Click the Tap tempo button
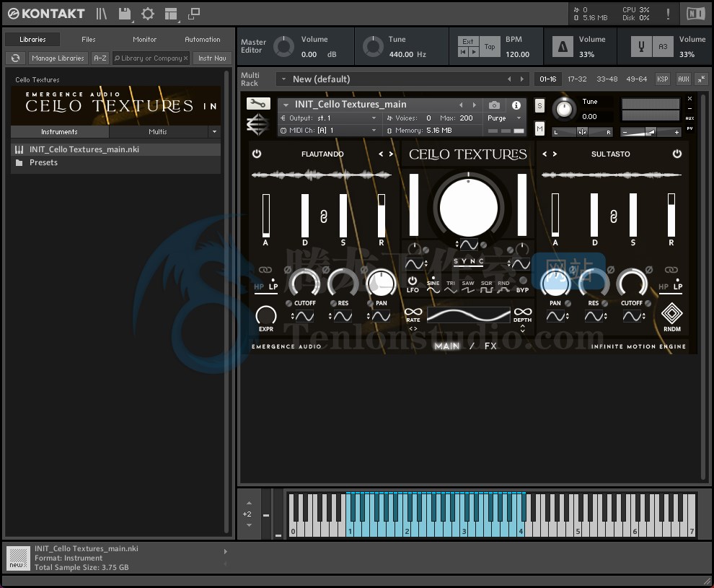This screenshot has height=588, width=714. [490, 46]
